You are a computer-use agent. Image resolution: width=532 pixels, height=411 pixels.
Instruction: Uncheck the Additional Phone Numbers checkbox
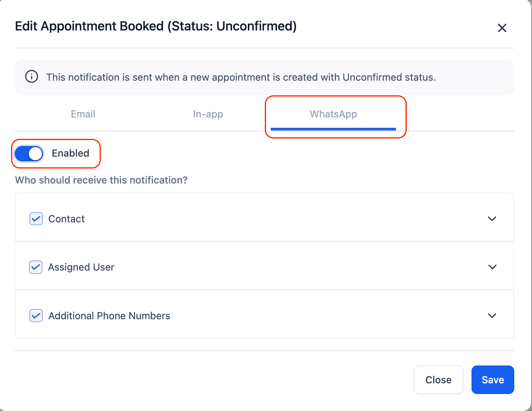36,316
